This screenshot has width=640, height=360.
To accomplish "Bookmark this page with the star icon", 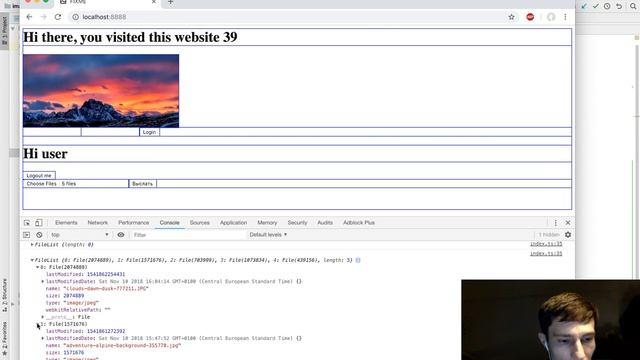I will point(511,17).
